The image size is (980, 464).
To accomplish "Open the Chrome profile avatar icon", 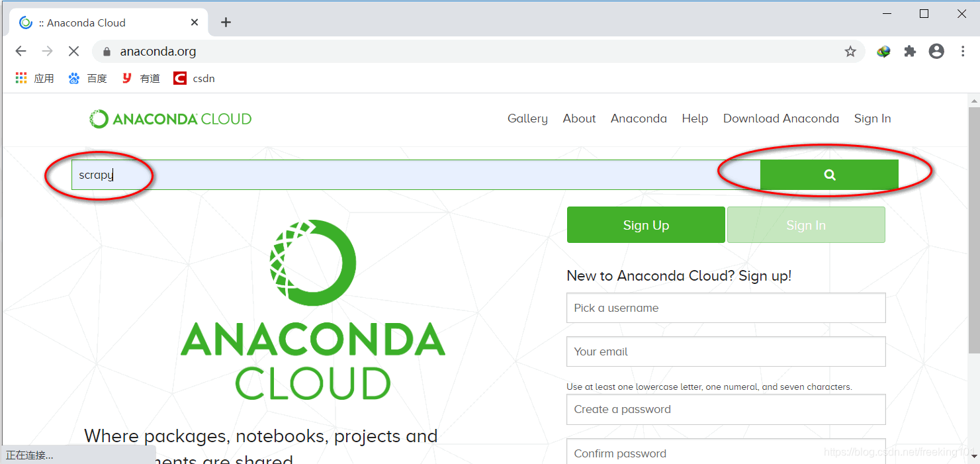I will pos(936,52).
